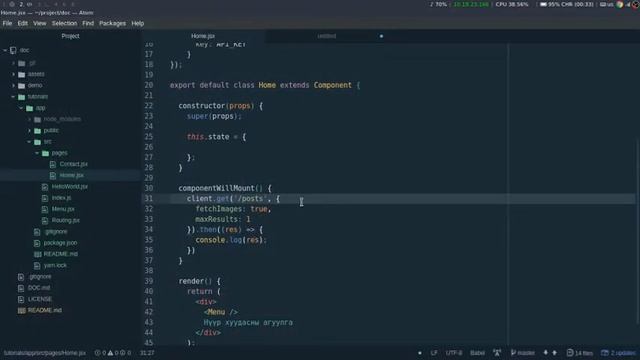The width and height of the screenshot is (640, 360).
Task: Click the Contact.jsx file icon
Action: pyautogui.click(x=53, y=164)
